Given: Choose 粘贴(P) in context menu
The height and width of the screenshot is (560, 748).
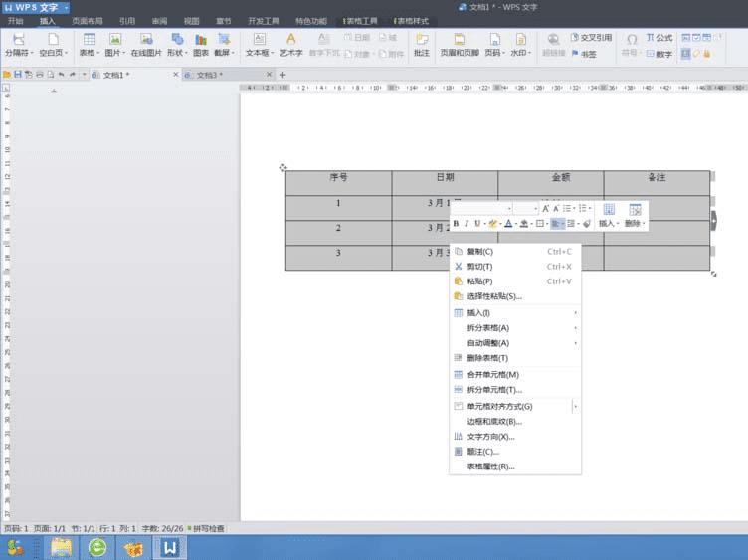Looking at the screenshot, I should point(515,281).
